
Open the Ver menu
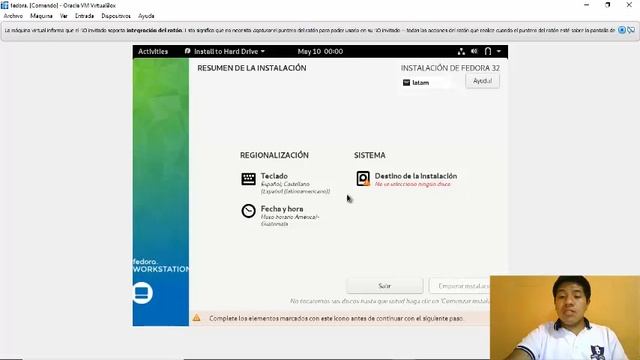point(64,16)
